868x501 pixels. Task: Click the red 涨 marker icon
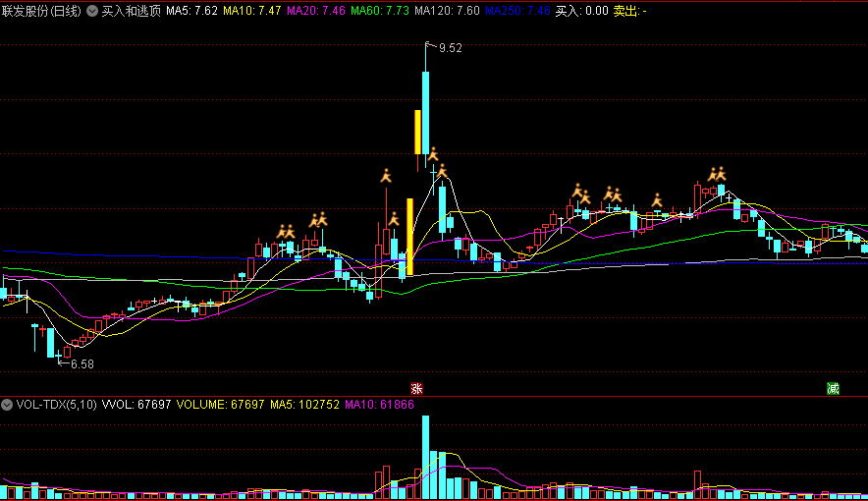[x=416, y=388]
